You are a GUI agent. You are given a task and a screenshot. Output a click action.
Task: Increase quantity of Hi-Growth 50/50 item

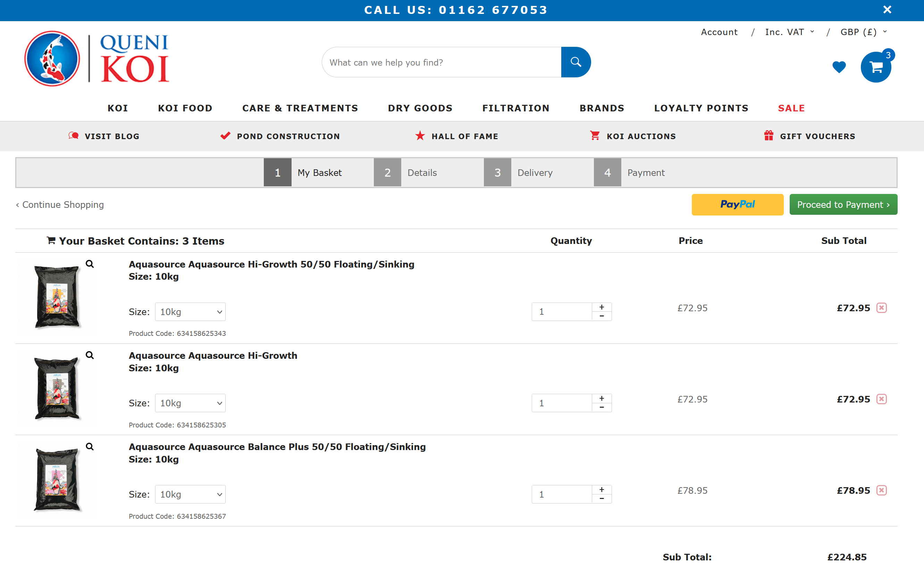pyautogui.click(x=602, y=307)
